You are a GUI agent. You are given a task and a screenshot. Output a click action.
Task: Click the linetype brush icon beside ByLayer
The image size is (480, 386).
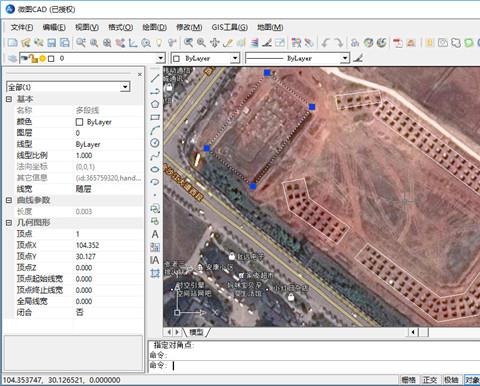(358, 59)
